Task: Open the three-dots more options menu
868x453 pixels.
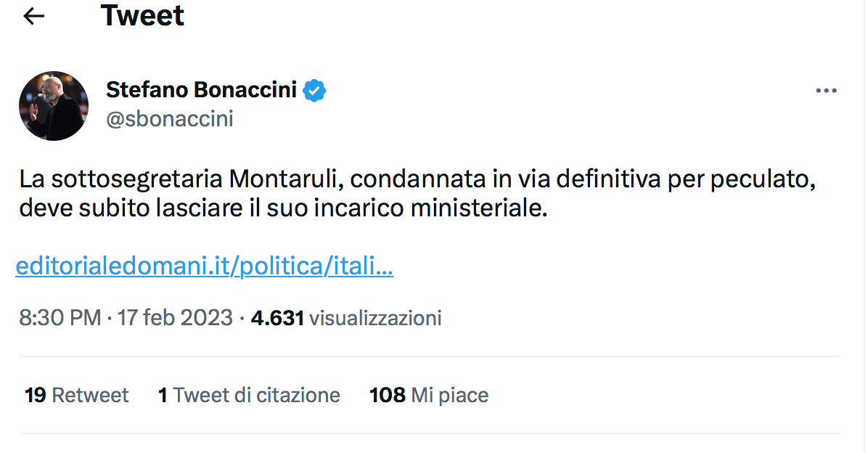Action: coord(826,91)
